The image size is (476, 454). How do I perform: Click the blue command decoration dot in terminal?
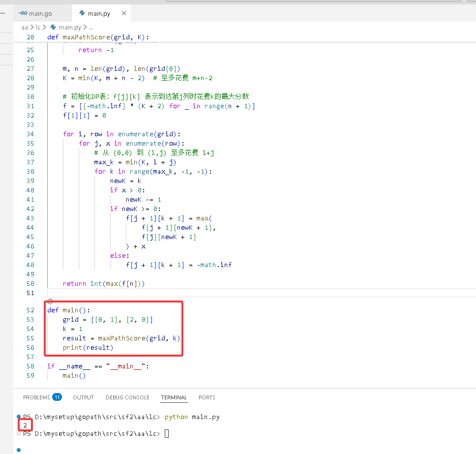(19, 416)
